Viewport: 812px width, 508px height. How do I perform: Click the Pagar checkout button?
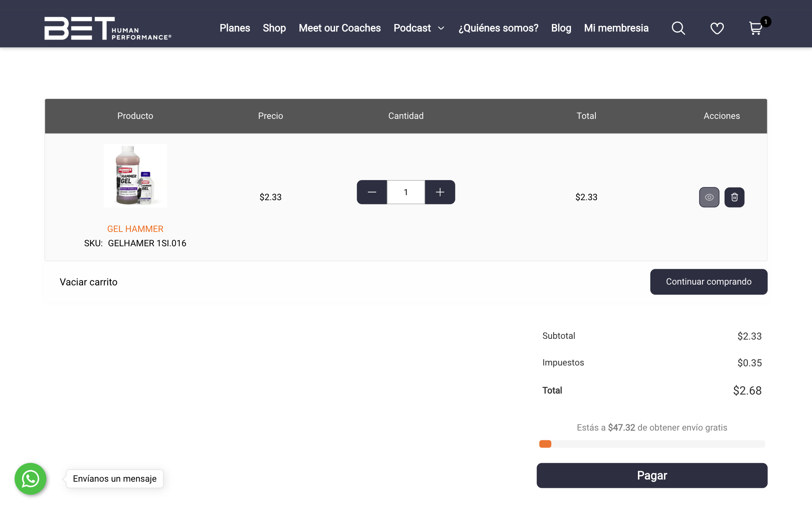click(652, 475)
